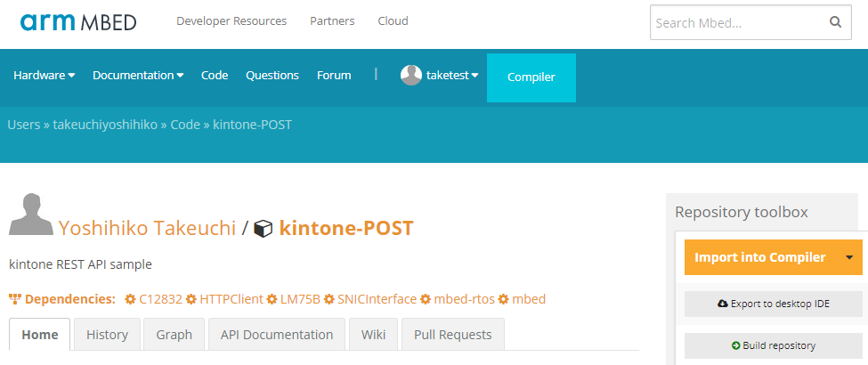This screenshot has width=868, height=365.
Task: Open the LM75B dependency link
Action: [x=301, y=300]
